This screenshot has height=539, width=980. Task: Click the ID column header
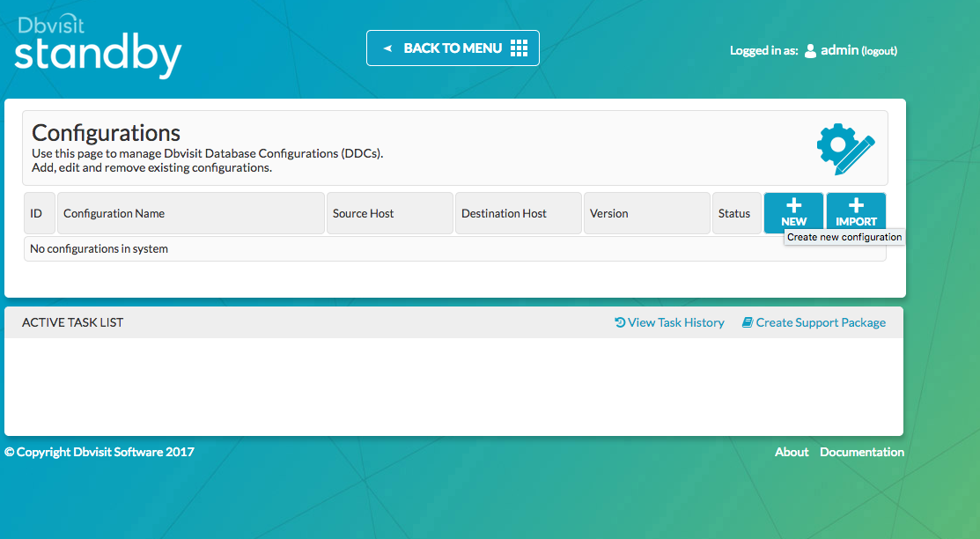[40, 213]
